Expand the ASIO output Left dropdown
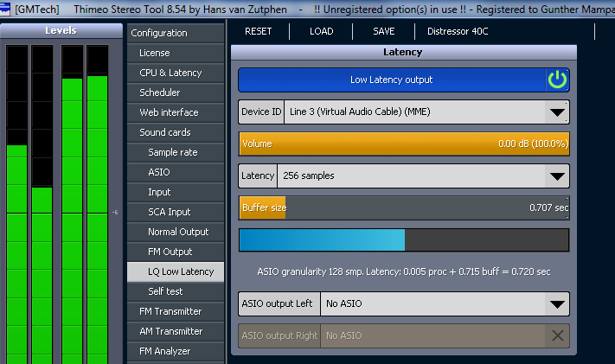The image size is (615, 364). tap(557, 304)
